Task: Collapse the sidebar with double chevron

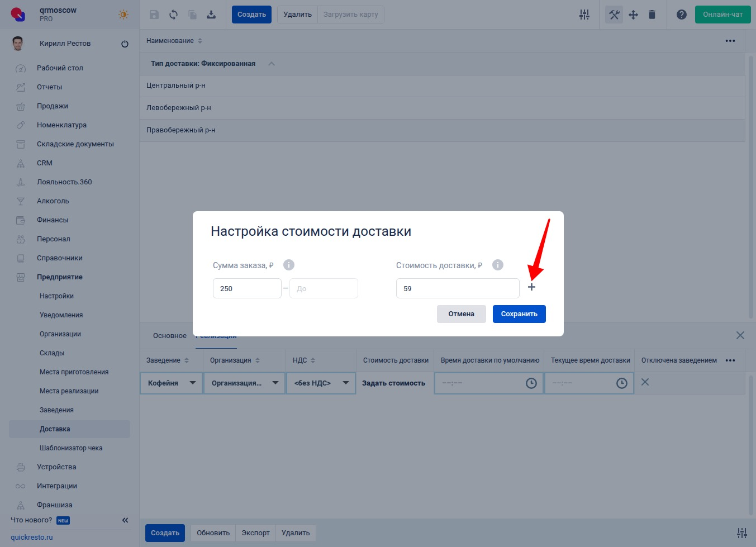Action: (125, 520)
